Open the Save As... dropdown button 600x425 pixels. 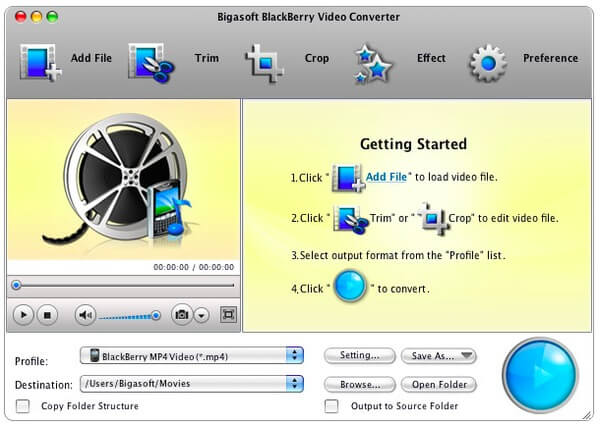(x=439, y=356)
